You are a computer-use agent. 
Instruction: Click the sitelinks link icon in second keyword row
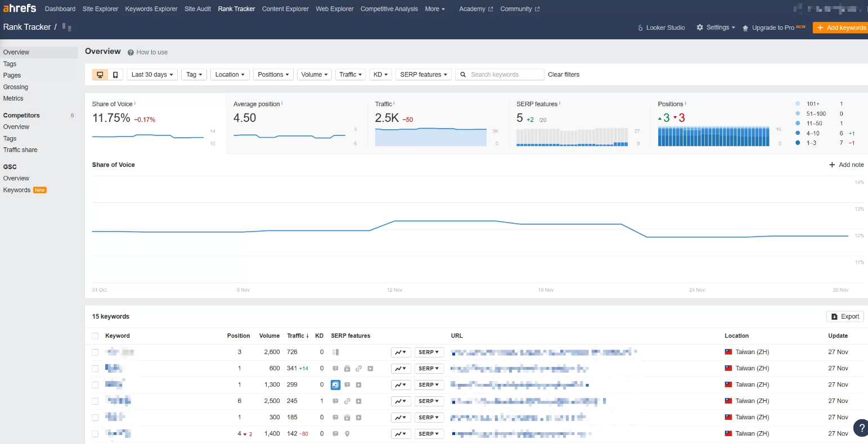(x=359, y=368)
